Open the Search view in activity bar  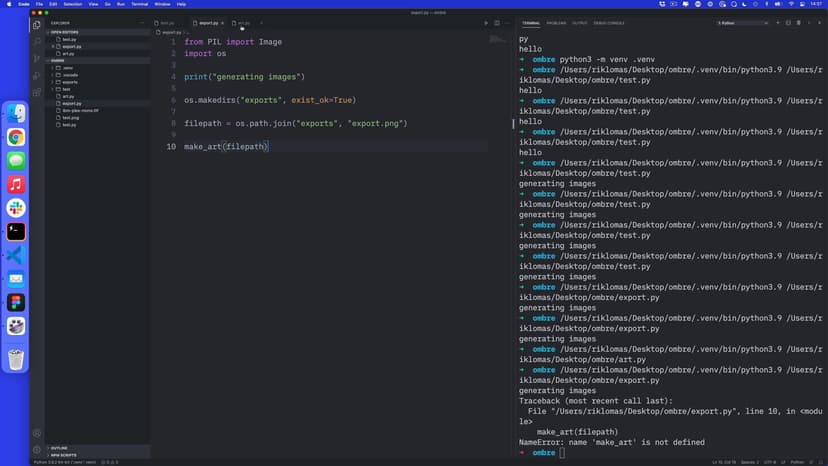[37, 41]
